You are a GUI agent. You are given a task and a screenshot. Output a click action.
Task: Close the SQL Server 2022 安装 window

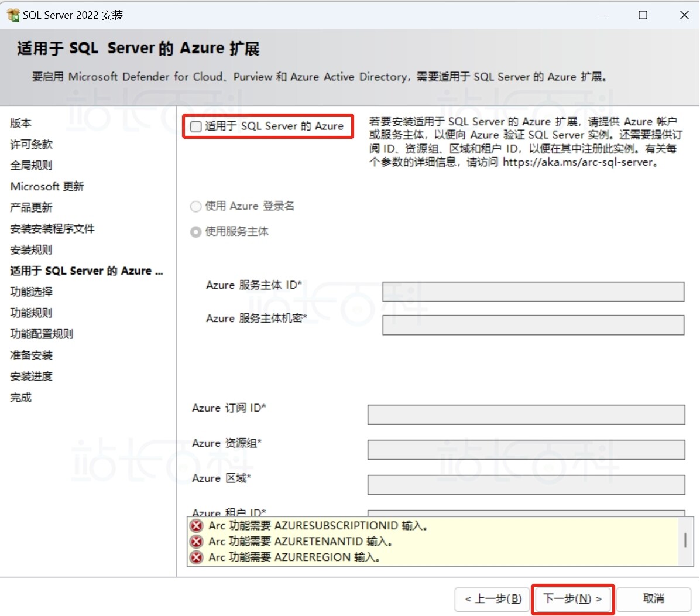click(684, 15)
